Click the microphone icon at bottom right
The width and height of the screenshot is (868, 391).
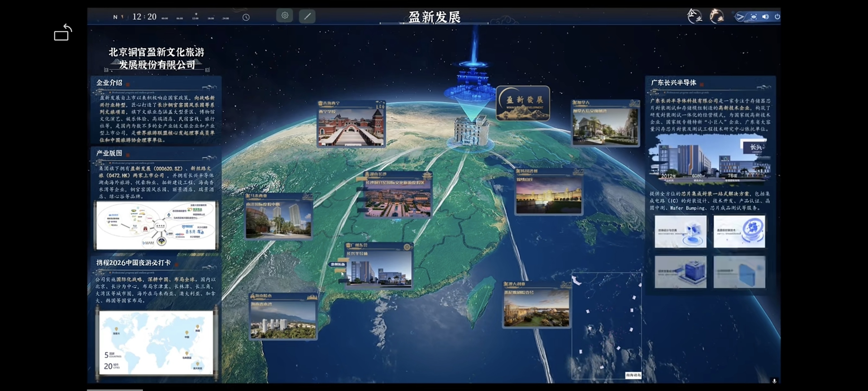pos(774,380)
